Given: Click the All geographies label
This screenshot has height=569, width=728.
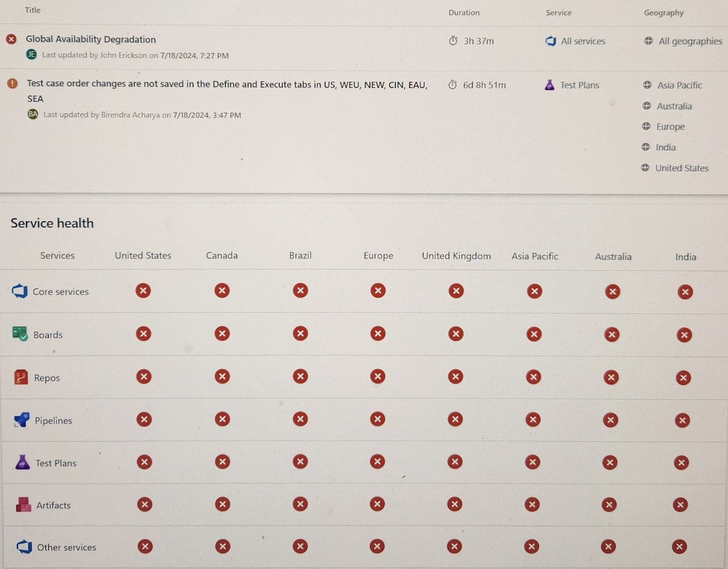Looking at the screenshot, I should click(690, 42).
